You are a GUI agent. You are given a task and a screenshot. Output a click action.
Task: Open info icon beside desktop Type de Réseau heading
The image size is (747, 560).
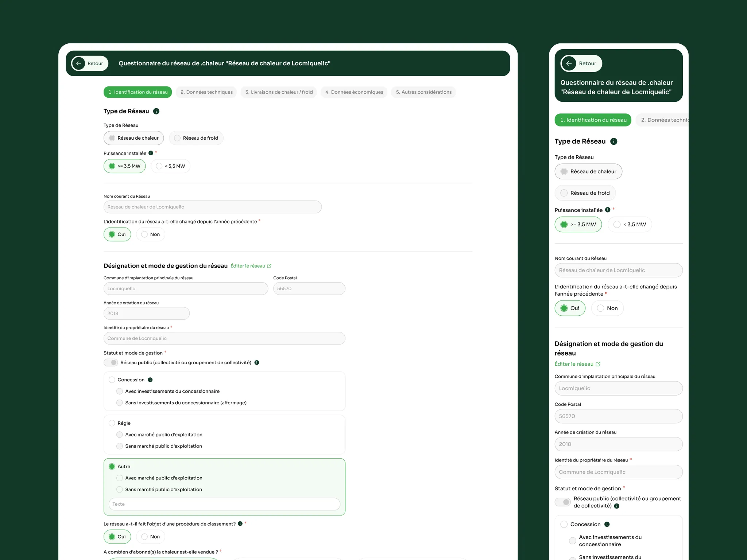156,111
